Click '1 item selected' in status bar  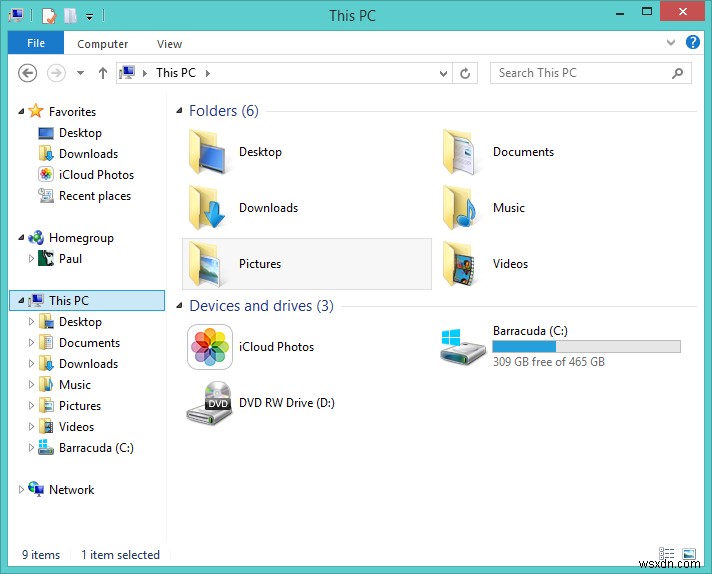click(120, 555)
